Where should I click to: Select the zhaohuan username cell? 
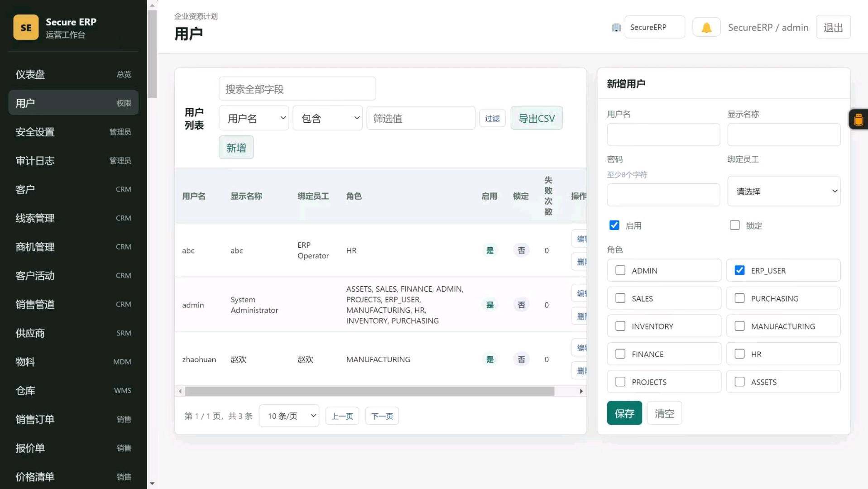tap(199, 360)
